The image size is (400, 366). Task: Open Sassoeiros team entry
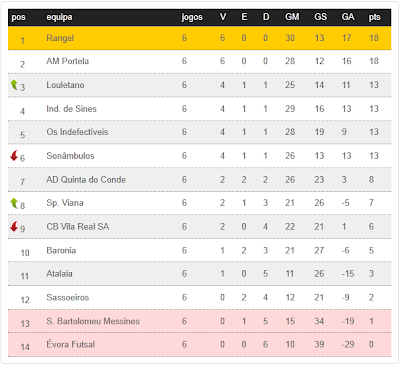pyautogui.click(x=68, y=297)
